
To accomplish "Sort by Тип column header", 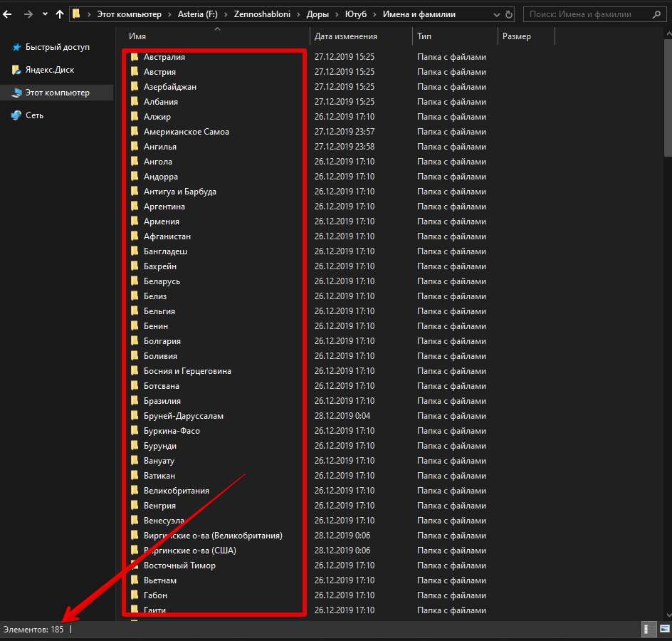I will click(424, 36).
